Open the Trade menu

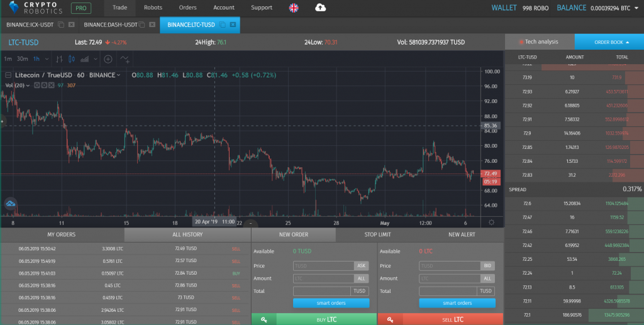pos(120,8)
